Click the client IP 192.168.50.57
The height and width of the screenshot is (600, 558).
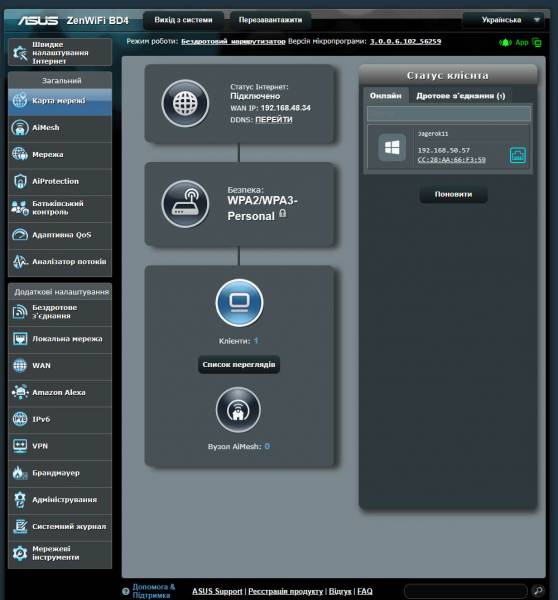(444, 150)
